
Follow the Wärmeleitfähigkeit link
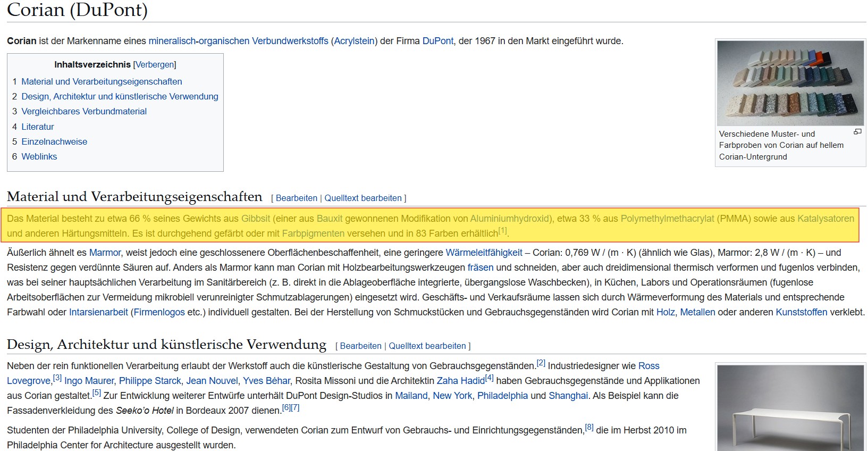(x=484, y=253)
